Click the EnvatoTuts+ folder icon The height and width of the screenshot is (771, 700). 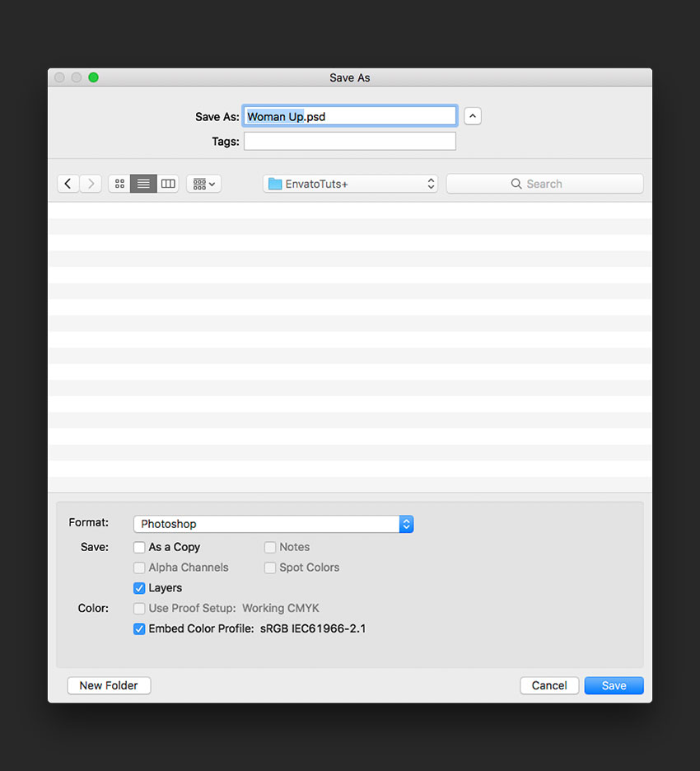[x=275, y=184]
